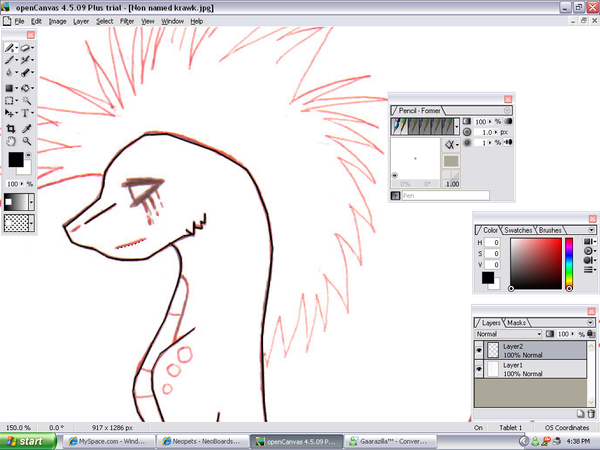
Task: Create a new layer with page icon
Action: [580, 413]
